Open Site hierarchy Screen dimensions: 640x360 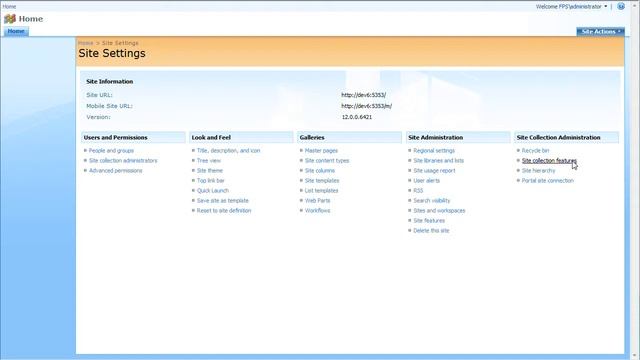[x=538, y=171]
